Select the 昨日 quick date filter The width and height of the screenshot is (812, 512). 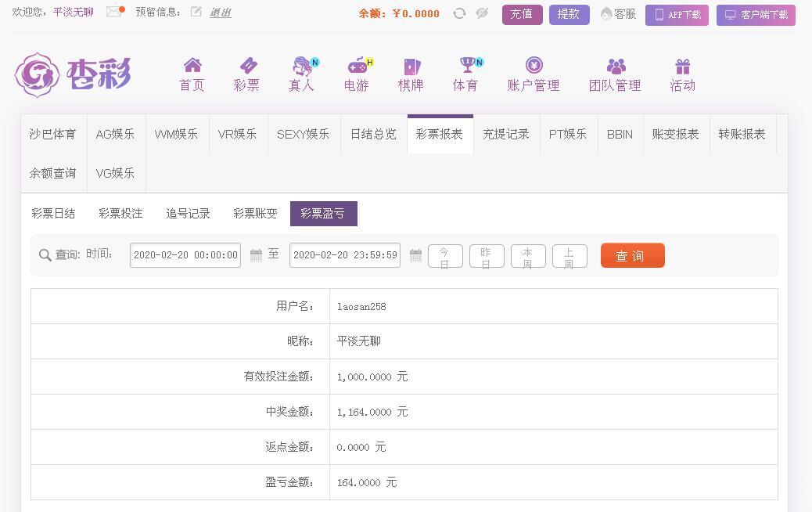(x=486, y=256)
